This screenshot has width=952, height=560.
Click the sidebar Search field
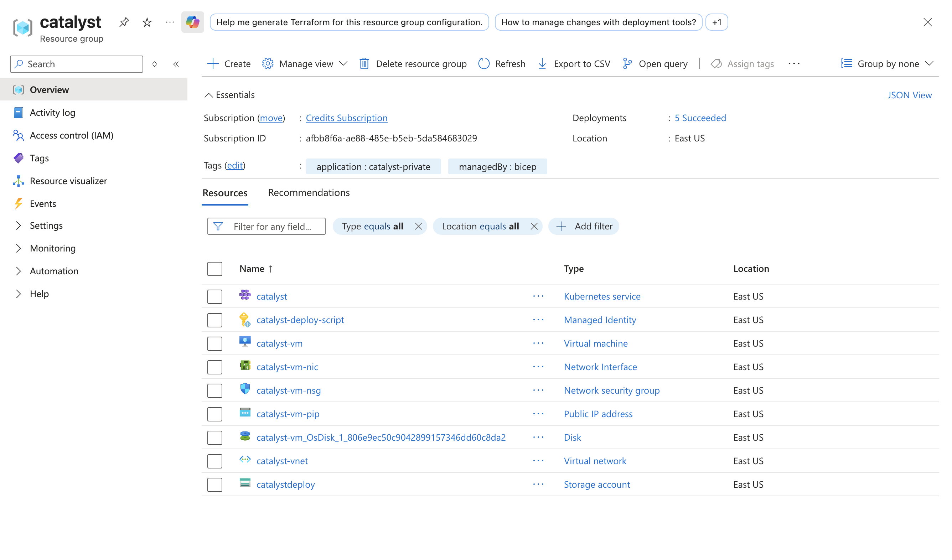tap(76, 64)
